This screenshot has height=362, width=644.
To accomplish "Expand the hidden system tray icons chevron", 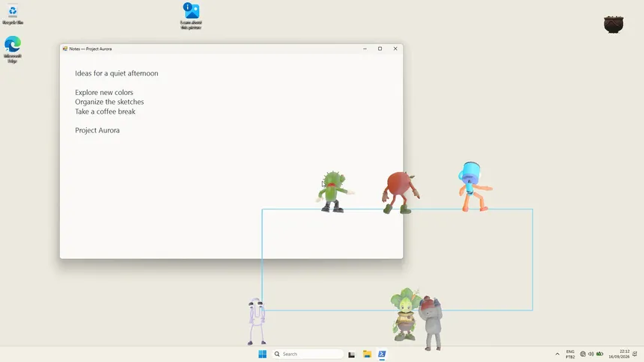I will [x=557, y=354].
